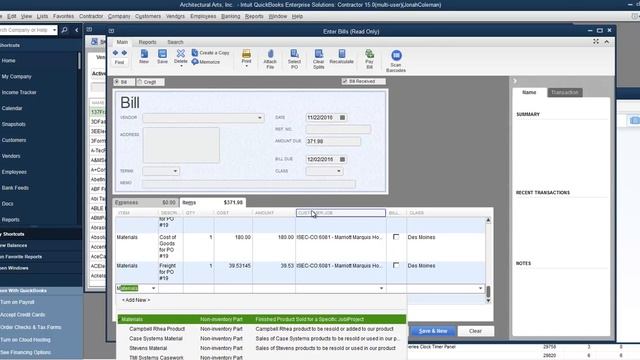The image size is (640, 360).
Task: Expand the Print icon dropdown arrow
Action: coord(247,66)
